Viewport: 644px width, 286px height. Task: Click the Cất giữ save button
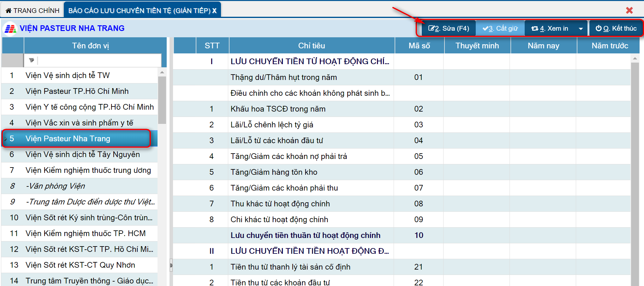[500, 28]
